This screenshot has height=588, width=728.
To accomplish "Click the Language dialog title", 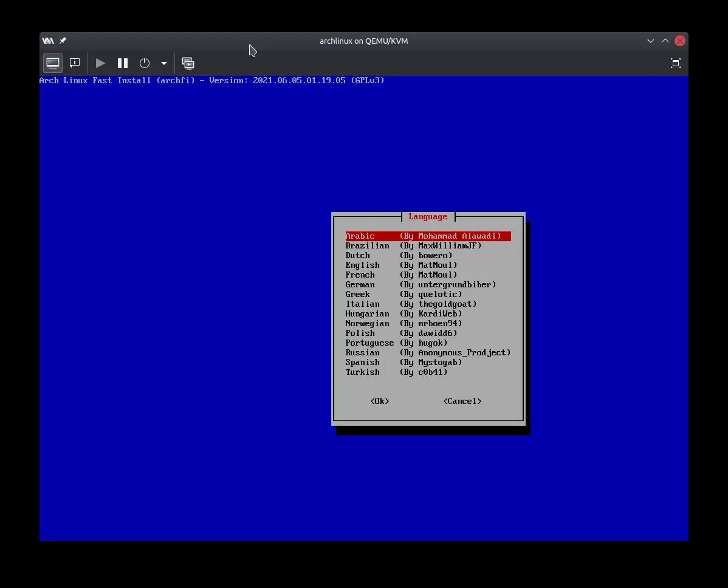I will 428,217.
